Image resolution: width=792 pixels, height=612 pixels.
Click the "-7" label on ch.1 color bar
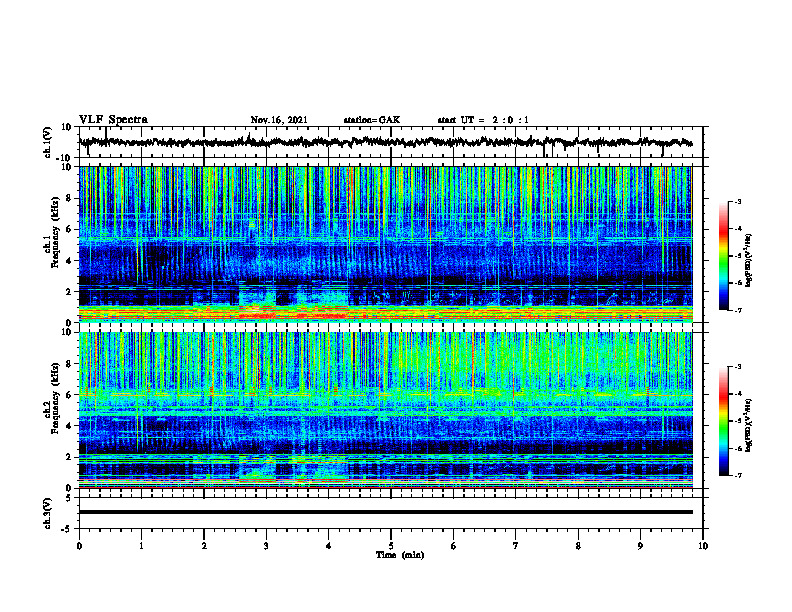click(x=738, y=310)
